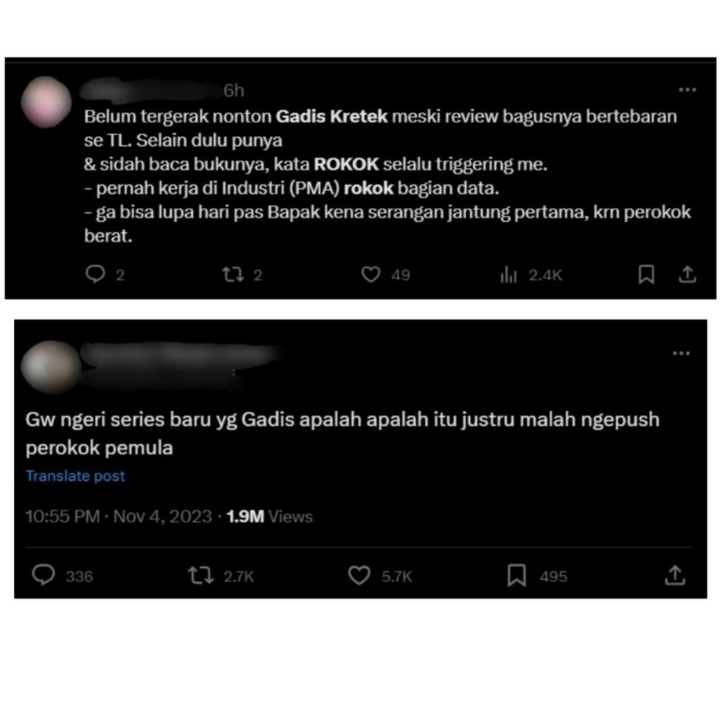Screen dimensions: 728x728
Task: View analytics showing 2.4K views
Action: [509, 275]
